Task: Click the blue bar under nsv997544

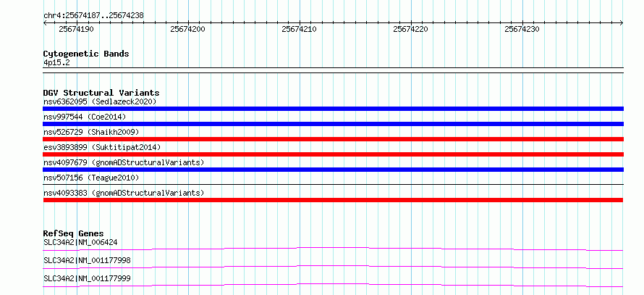Action: 333,124
